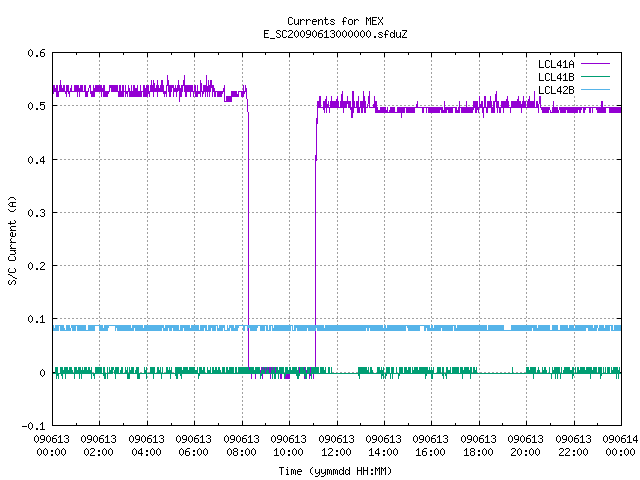Click the LCL41B legend label
Screen dimensions: 640x480
click(556, 77)
